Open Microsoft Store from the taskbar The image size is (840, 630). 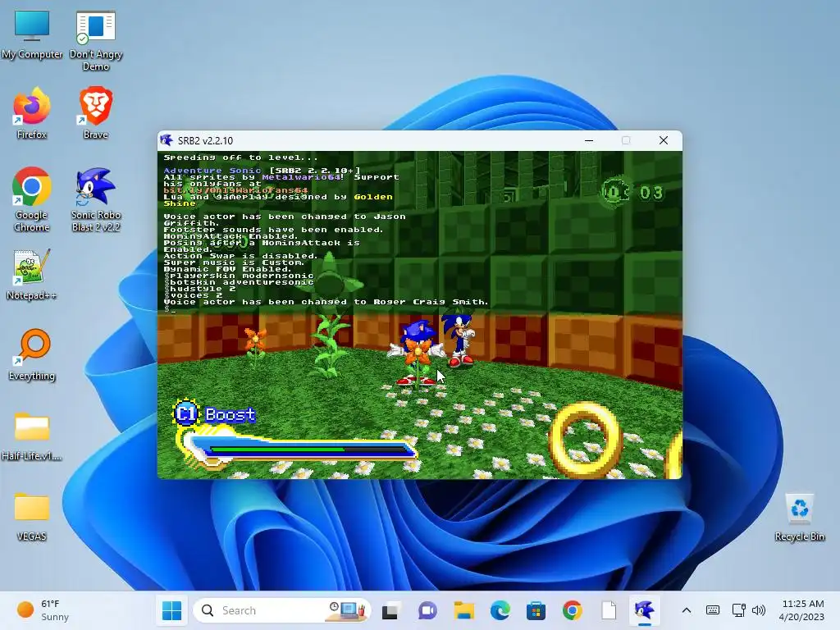pyautogui.click(x=536, y=610)
